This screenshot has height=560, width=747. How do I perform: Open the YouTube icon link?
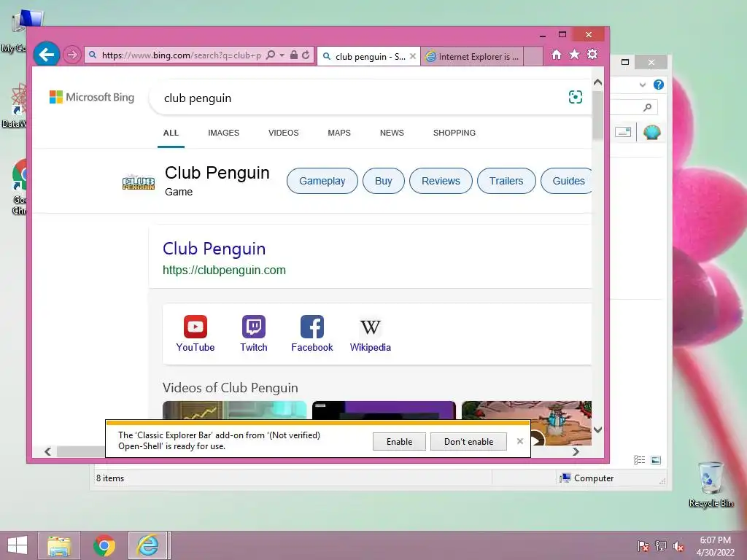click(196, 334)
